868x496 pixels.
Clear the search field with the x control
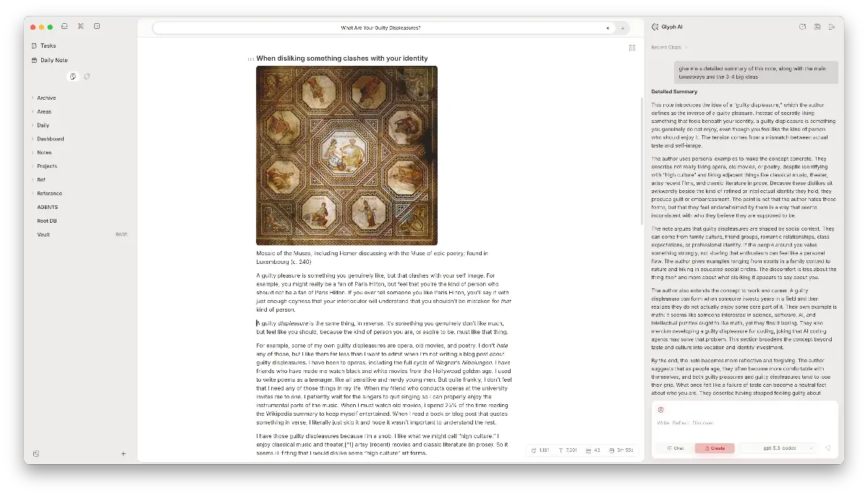click(608, 27)
